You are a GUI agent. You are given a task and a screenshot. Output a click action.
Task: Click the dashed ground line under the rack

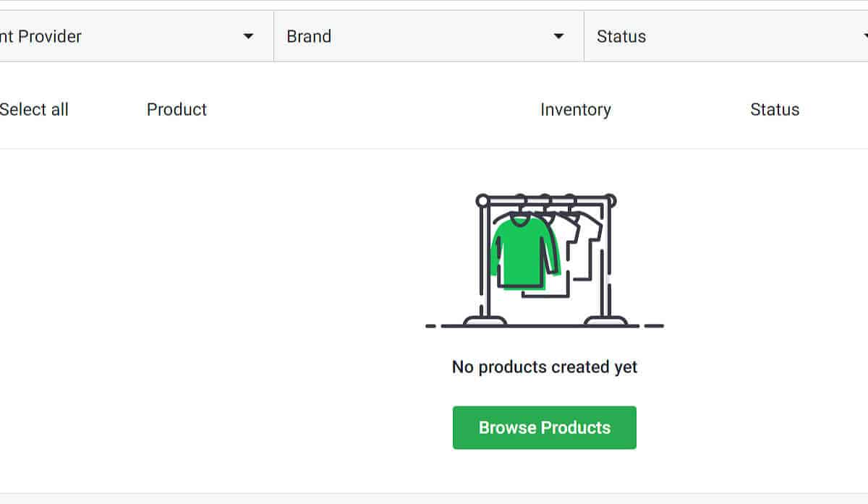[545, 326]
